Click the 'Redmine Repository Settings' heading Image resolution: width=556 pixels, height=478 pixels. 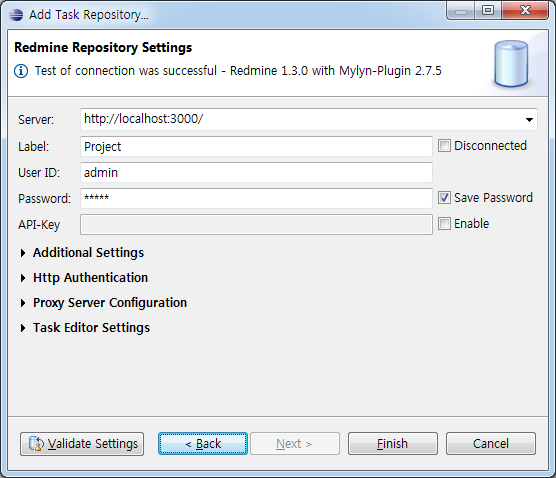pyautogui.click(x=103, y=48)
